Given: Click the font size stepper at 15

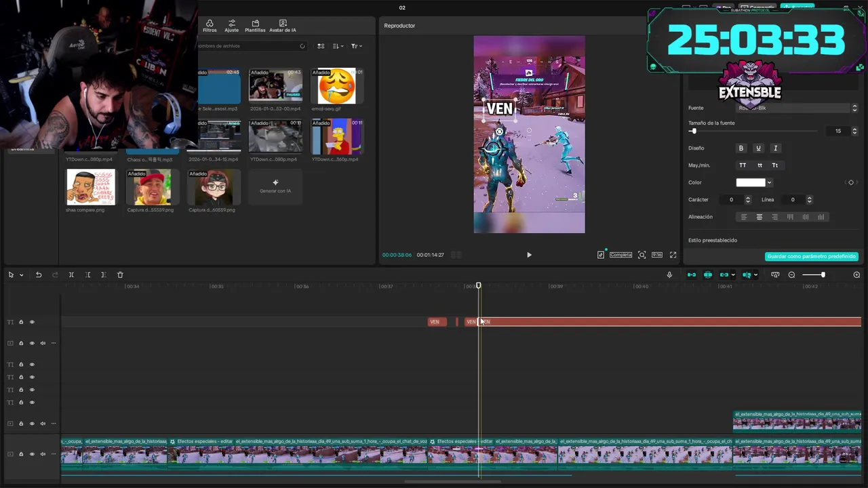Looking at the screenshot, I should 854,131.
